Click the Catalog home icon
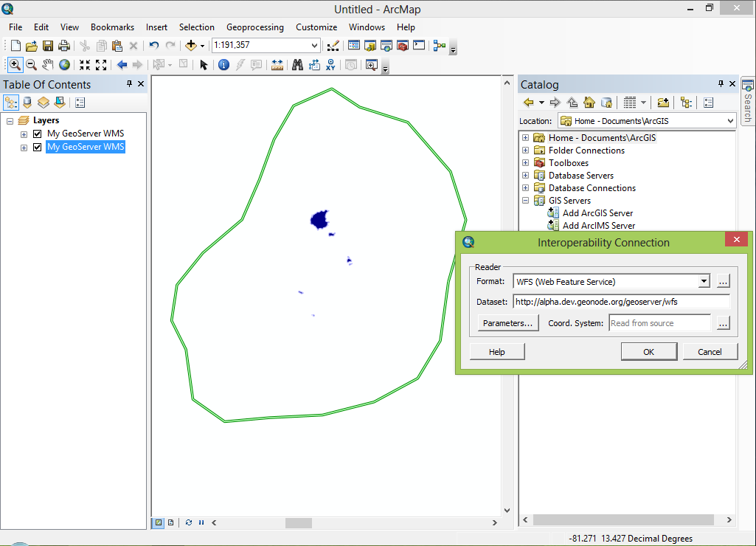 coord(589,103)
